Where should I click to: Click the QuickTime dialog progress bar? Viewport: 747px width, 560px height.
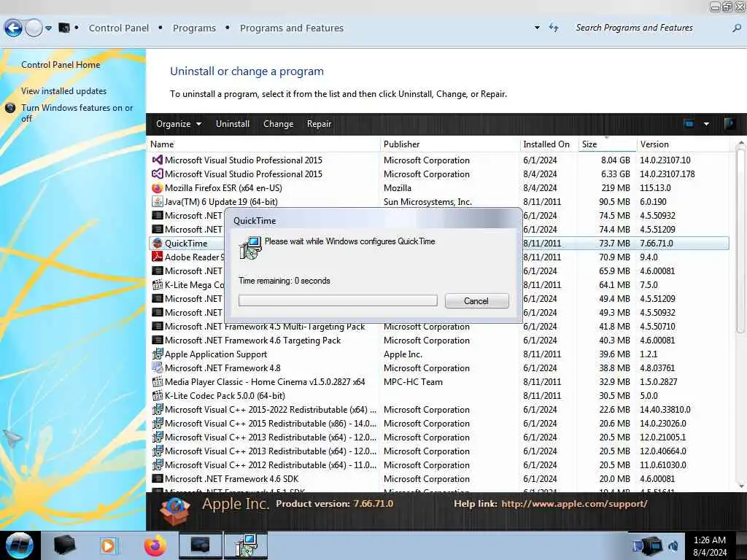[x=338, y=300]
